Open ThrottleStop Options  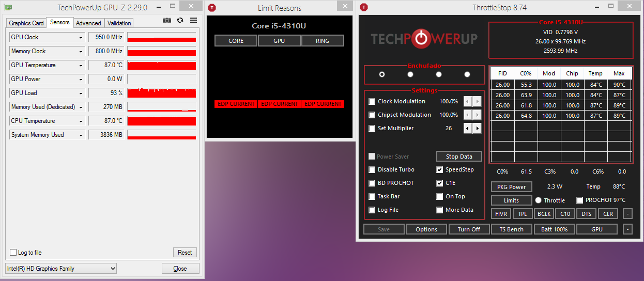pos(426,229)
